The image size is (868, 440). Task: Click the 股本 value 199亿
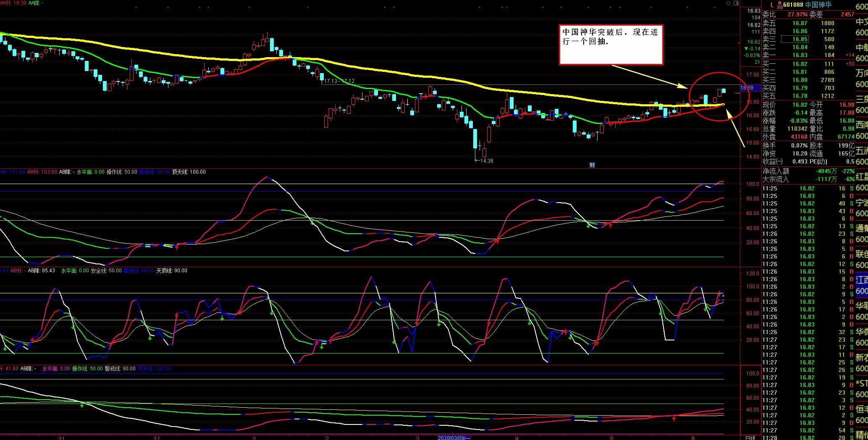pos(847,145)
